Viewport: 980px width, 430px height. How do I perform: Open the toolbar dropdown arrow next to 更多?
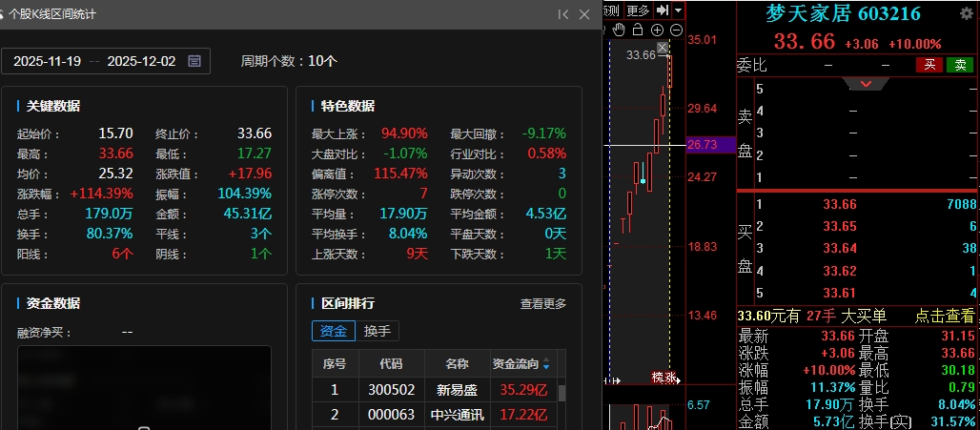tap(678, 10)
